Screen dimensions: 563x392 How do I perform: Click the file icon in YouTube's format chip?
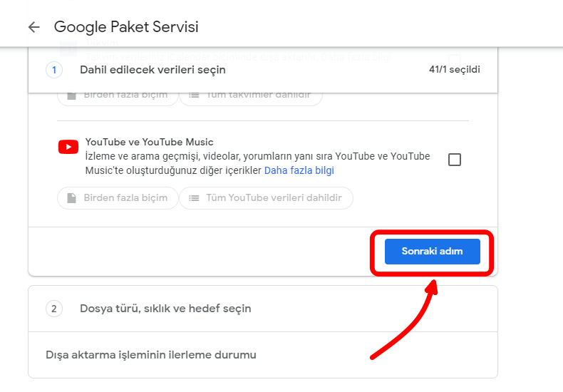pyautogui.click(x=72, y=198)
